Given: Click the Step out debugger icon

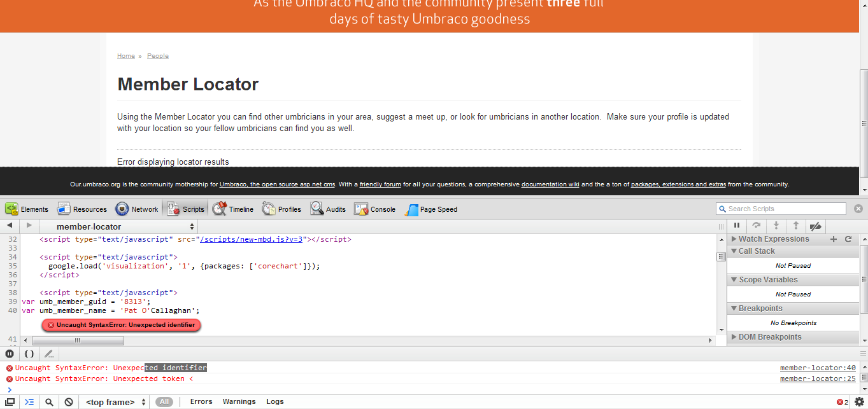Looking at the screenshot, I should (x=796, y=226).
